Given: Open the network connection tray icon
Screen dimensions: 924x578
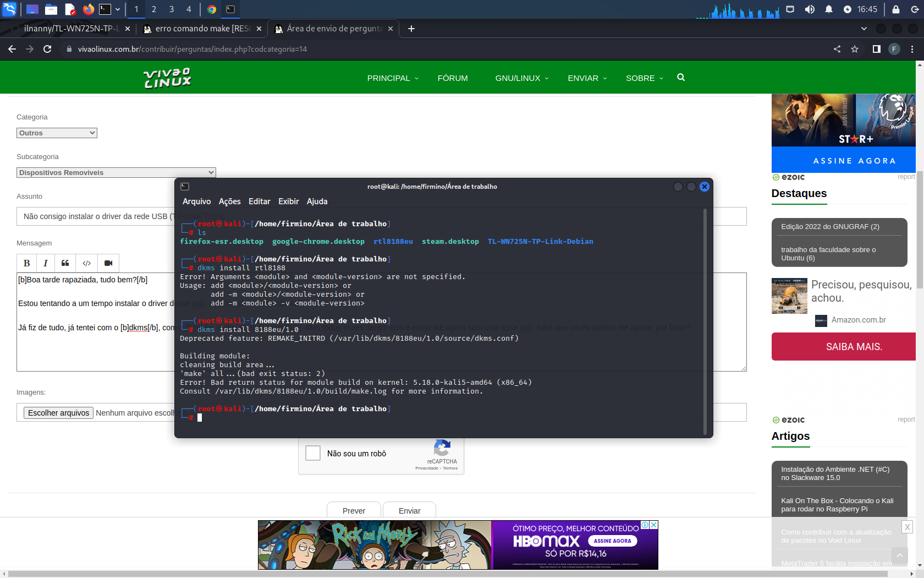Looking at the screenshot, I should 790,9.
